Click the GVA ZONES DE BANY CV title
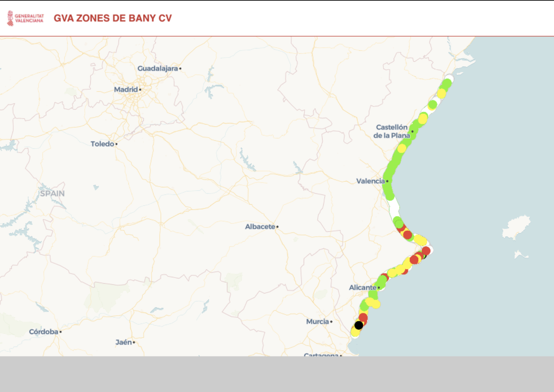Viewport: 554px width, 392px height. (113, 18)
